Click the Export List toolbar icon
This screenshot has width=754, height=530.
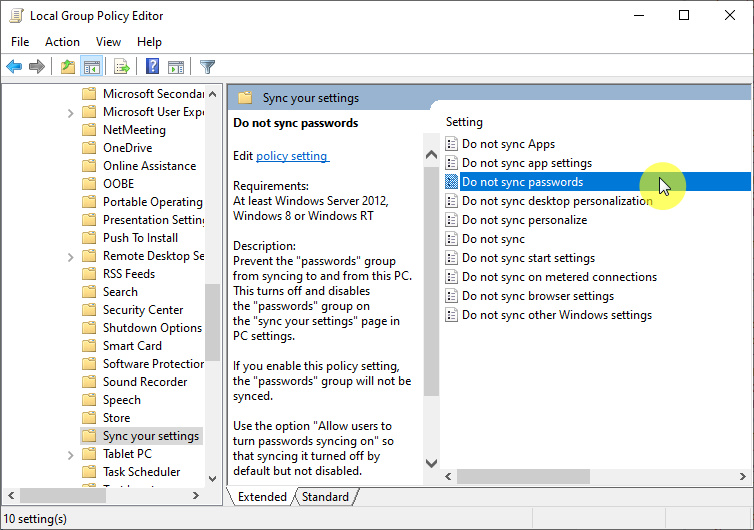click(x=122, y=67)
